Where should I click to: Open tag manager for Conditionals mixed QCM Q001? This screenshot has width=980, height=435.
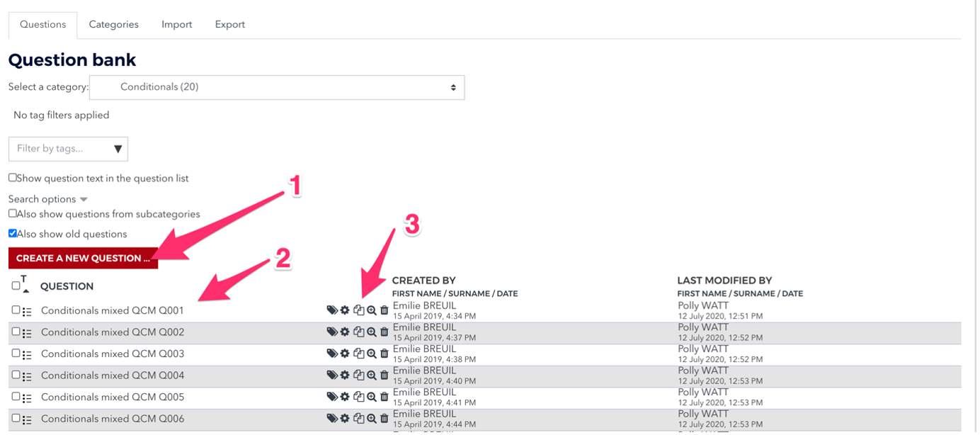tap(331, 310)
